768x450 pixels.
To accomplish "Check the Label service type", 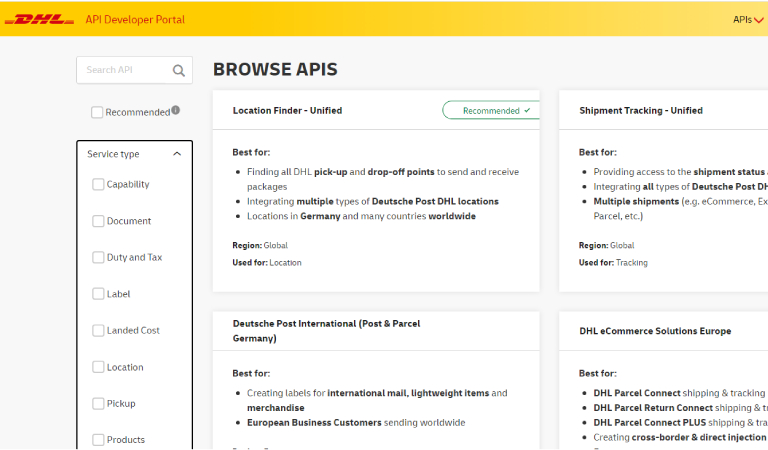I will pos(98,294).
